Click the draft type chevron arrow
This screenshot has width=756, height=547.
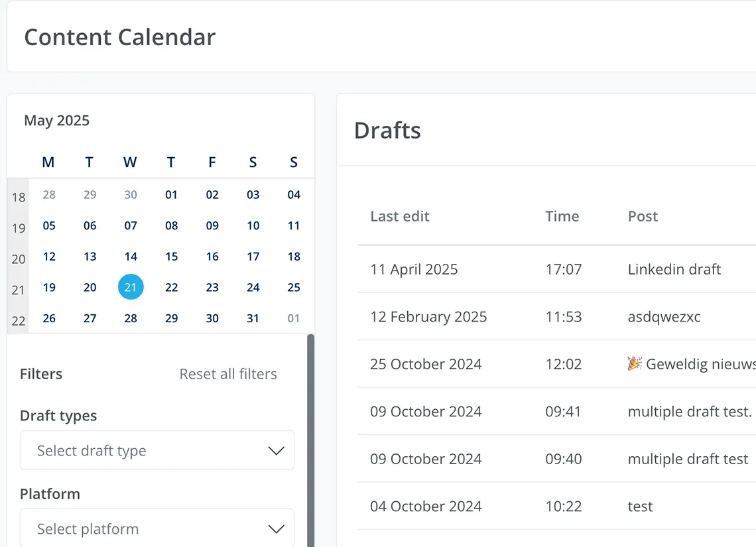pyautogui.click(x=276, y=451)
